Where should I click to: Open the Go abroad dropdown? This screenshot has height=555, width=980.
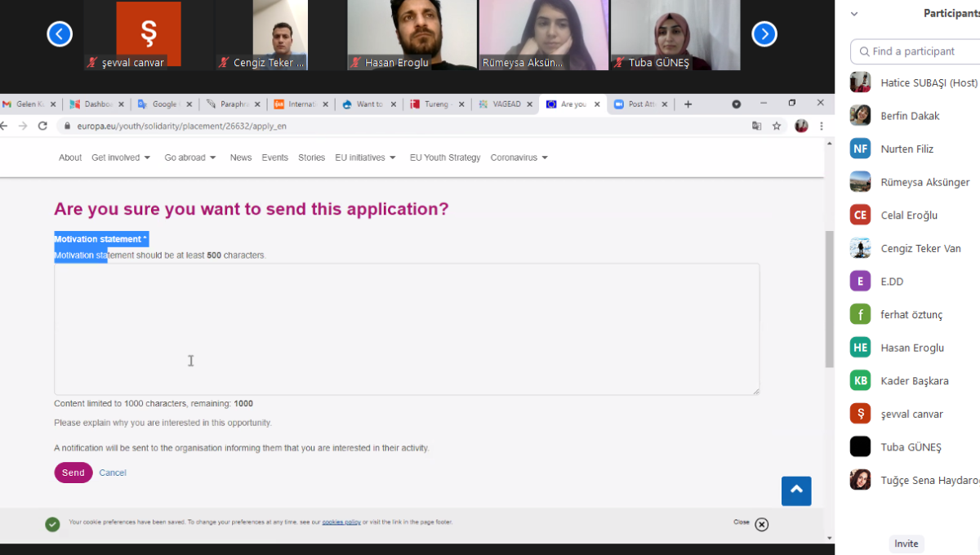coord(190,158)
